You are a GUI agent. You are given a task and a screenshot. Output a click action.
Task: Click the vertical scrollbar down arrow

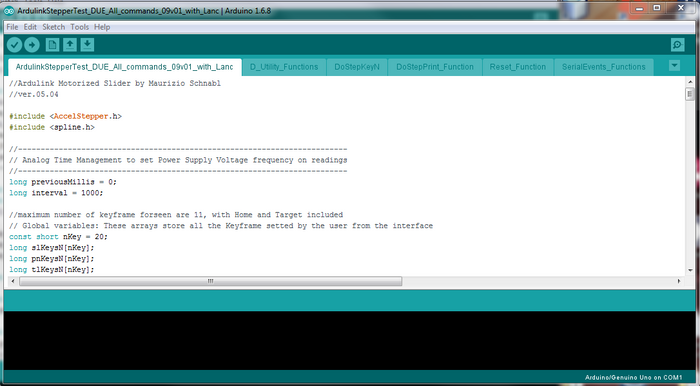(x=690, y=270)
